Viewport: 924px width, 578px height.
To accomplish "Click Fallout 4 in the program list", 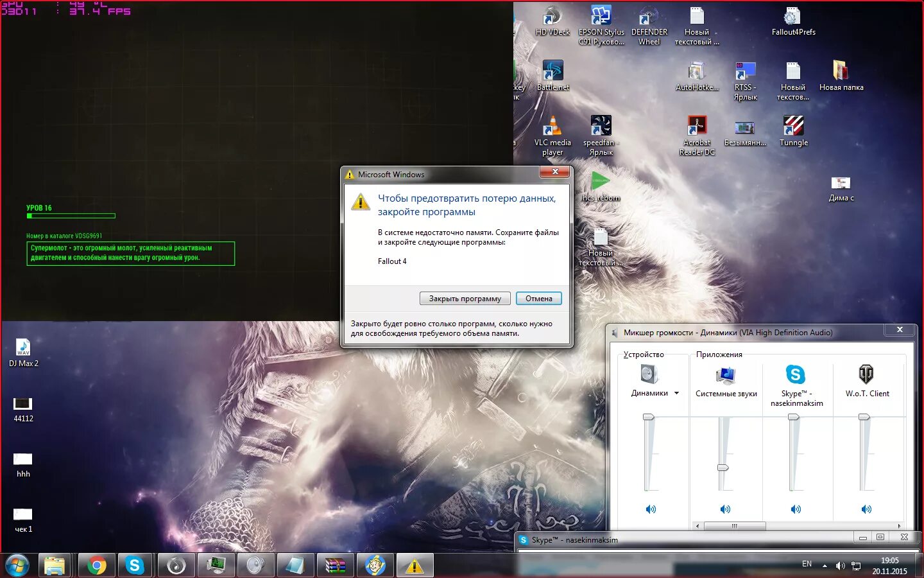I will (392, 261).
